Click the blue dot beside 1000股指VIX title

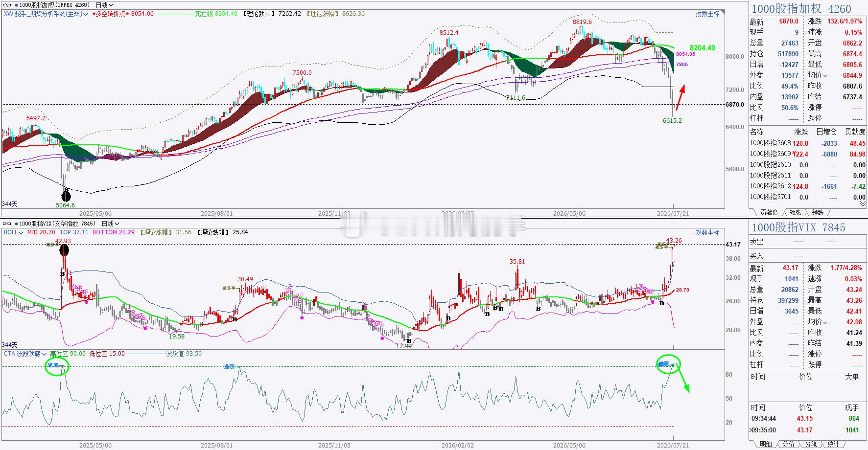point(16,224)
